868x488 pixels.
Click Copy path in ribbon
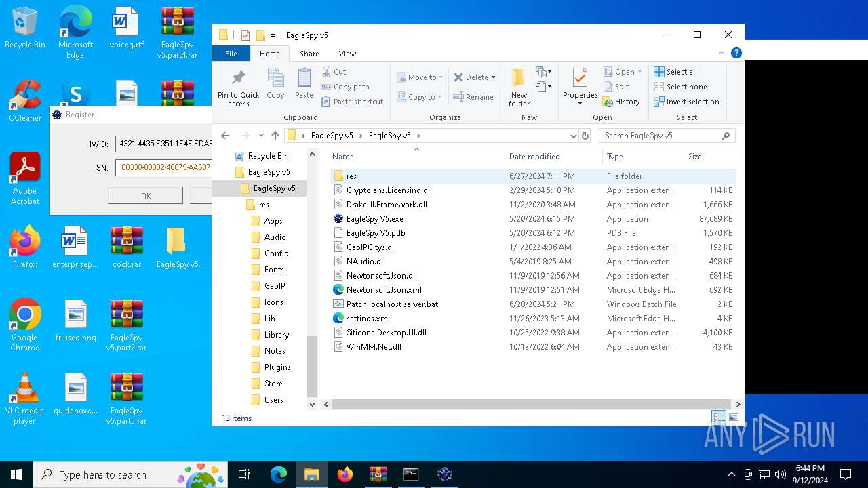click(345, 87)
